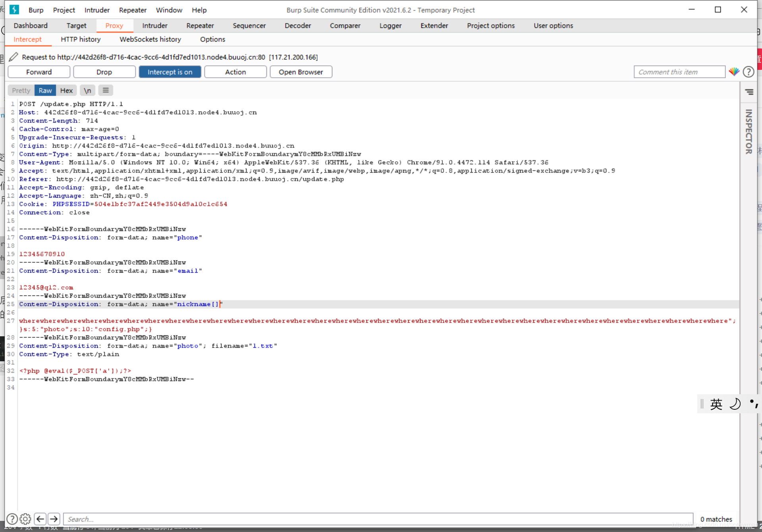Image resolution: width=762 pixels, height=532 pixels.
Task: Click the config.php serialized payload line
Action: coord(86,329)
